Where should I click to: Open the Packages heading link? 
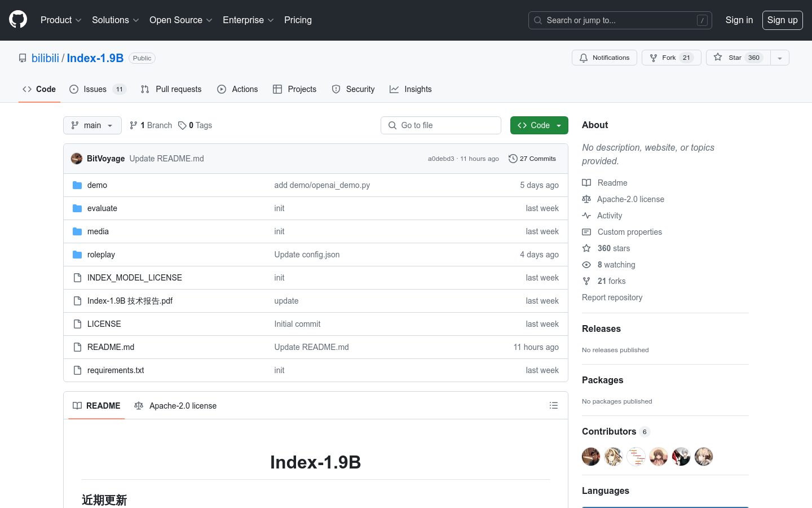point(602,380)
